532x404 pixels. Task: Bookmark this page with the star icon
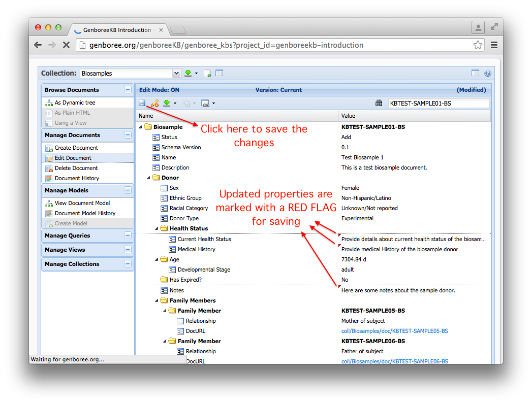coord(478,45)
